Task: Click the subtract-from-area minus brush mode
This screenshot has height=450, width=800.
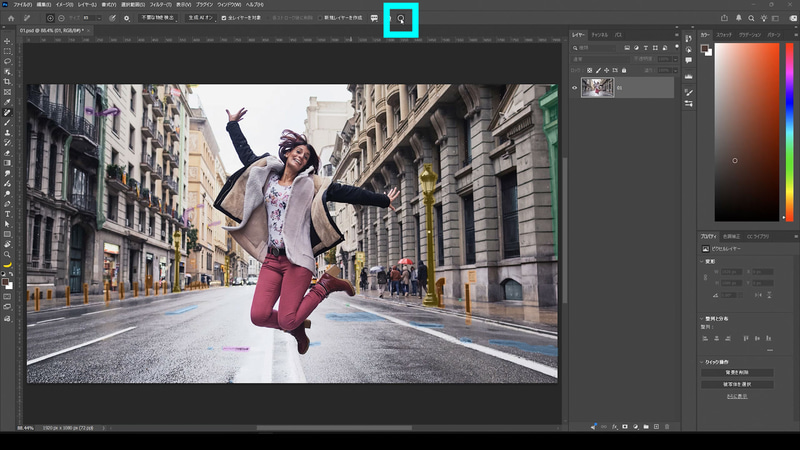Action: (61, 18)
